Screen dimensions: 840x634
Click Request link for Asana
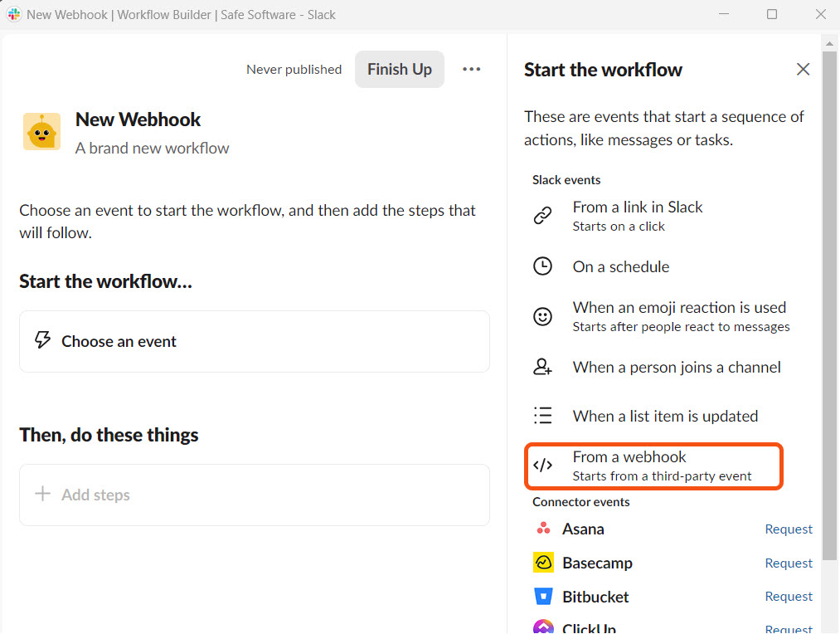coord(789,529)
